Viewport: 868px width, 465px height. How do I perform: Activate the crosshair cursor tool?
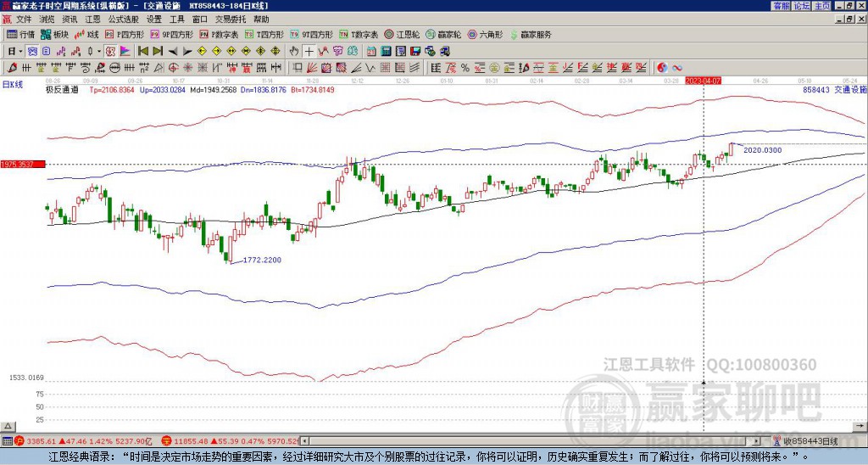[309, 52]
